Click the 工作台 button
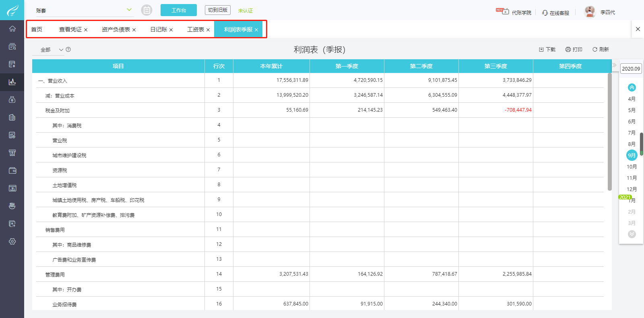The height and width of the screenshot is (318, 644). click(x=179, y=10)
